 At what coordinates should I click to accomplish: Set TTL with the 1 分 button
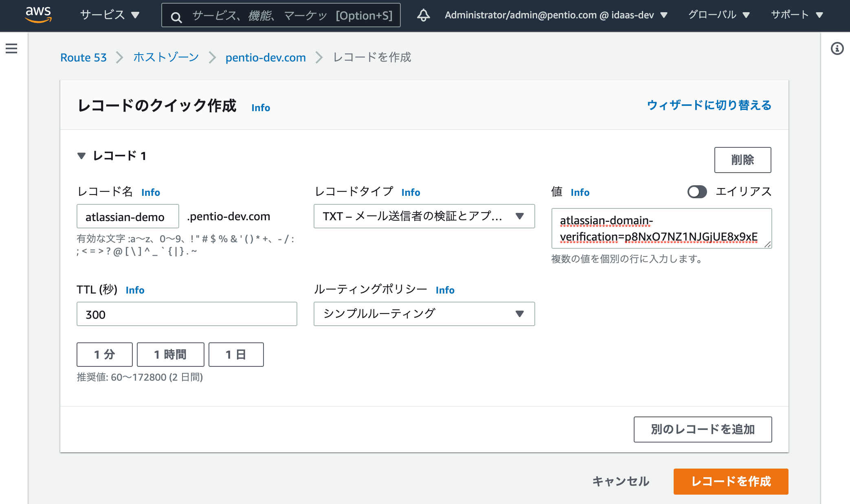point(105,355)
